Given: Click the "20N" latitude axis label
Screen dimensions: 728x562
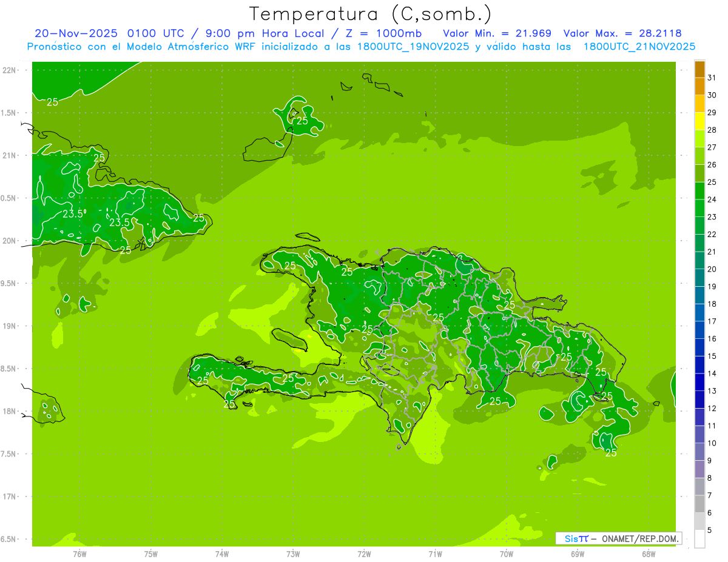Looking at the screenshot, I should click(10, 241).
